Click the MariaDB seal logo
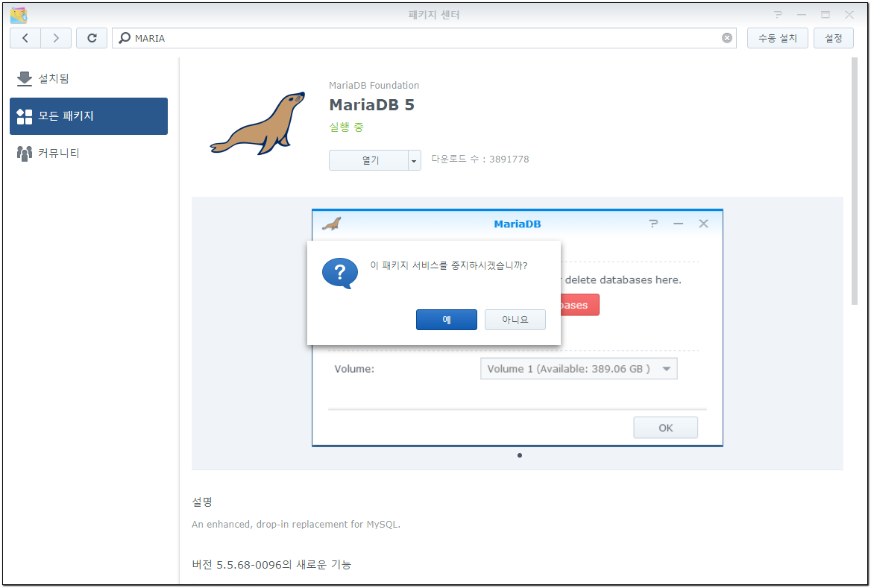Viewport: 871px width, 588px height. tap(258, 123)
